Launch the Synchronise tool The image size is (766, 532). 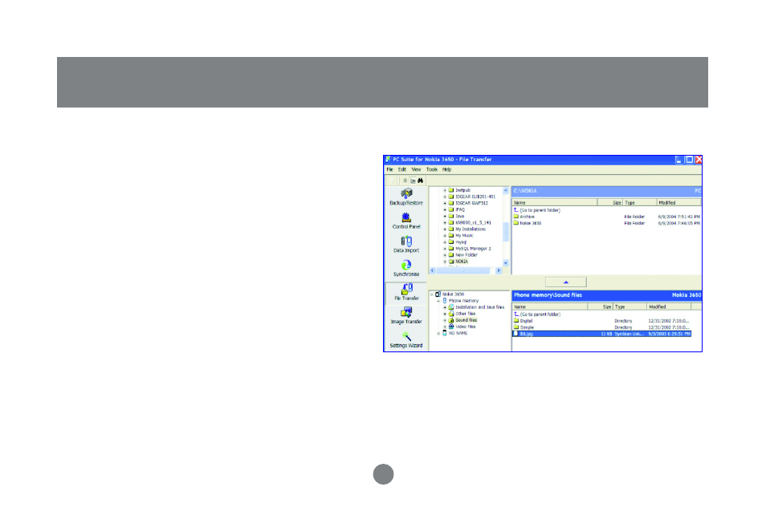click(406, 269)
